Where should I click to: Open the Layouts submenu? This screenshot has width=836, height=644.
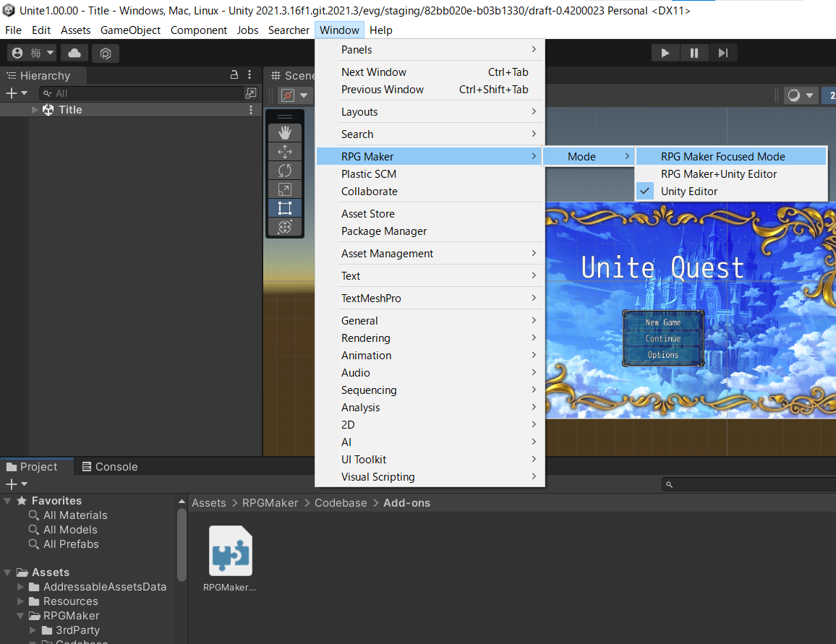[x=430, y=112]
